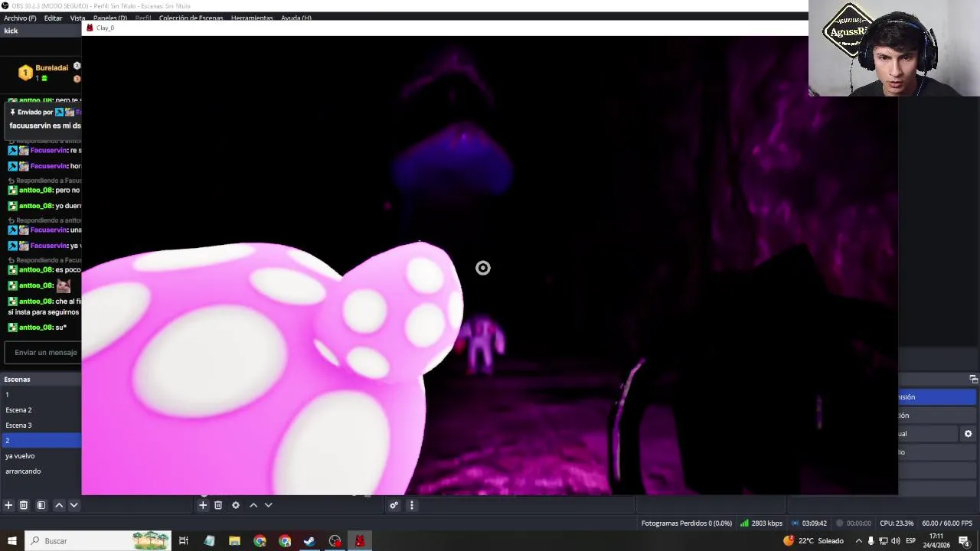Screen dimensions: 980x551
Task: Open Herramientas menu
Action: pos(252,18)
